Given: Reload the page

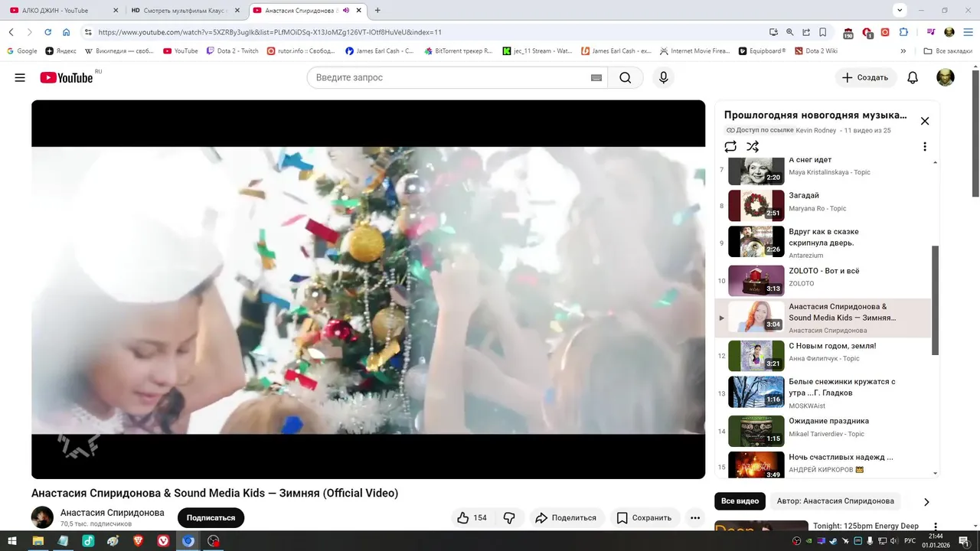Looking at the screenshot, I should [x=47, y=32].
